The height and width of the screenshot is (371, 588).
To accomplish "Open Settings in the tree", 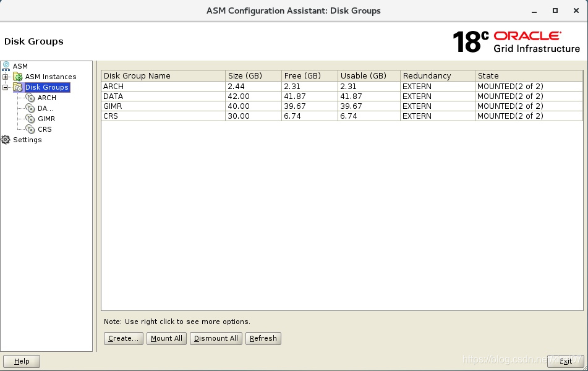I will [27, 140].
